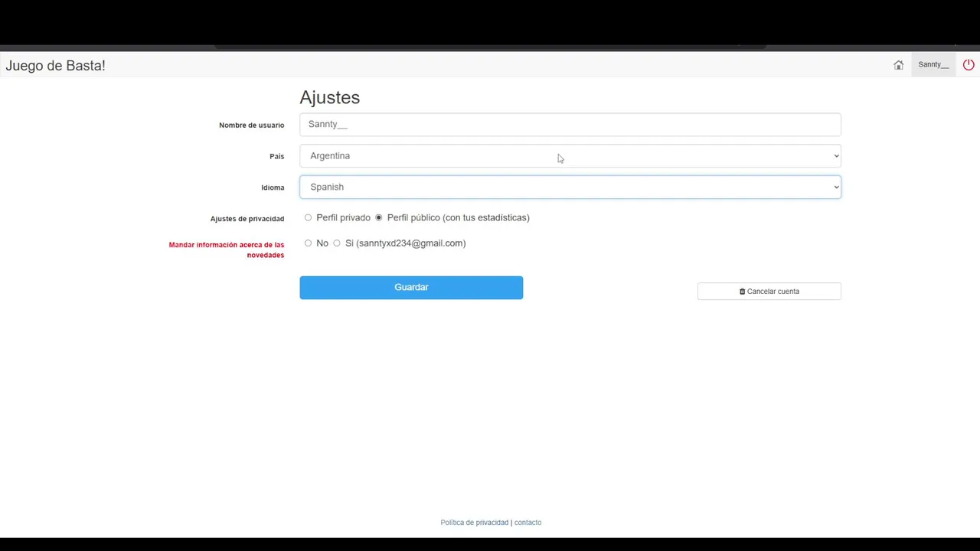Open the contacto footer link
The height and width of the screenshot is (551, 980).
pyautogui.click(x=528, y=523)
